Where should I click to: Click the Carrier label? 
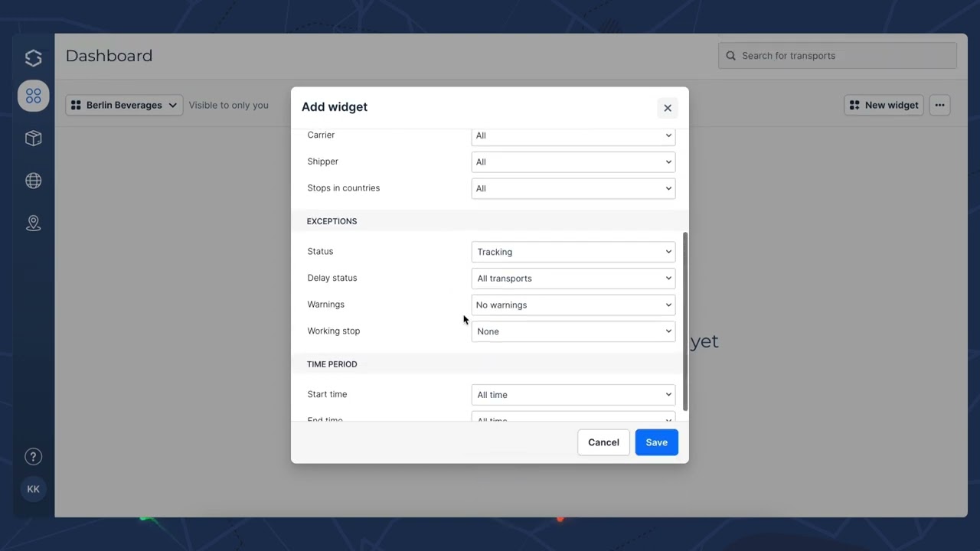pyautogui.click(x=321, y=135)
